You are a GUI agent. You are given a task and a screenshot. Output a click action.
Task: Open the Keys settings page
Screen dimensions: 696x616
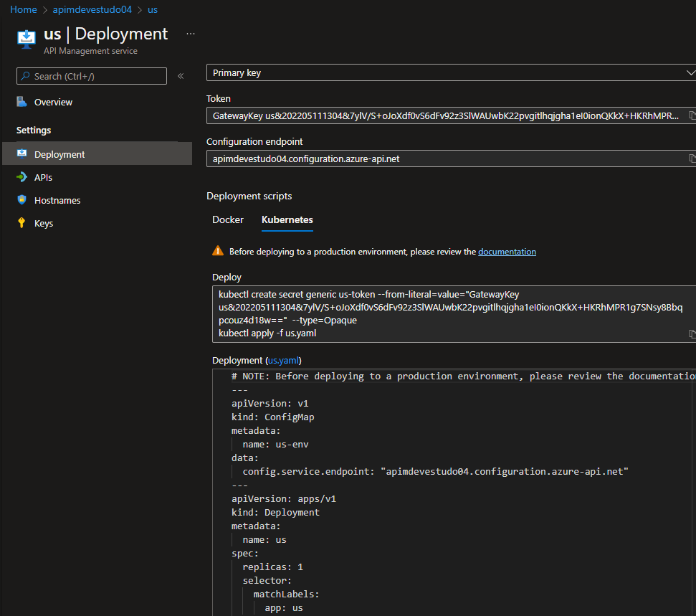point(43,223)
